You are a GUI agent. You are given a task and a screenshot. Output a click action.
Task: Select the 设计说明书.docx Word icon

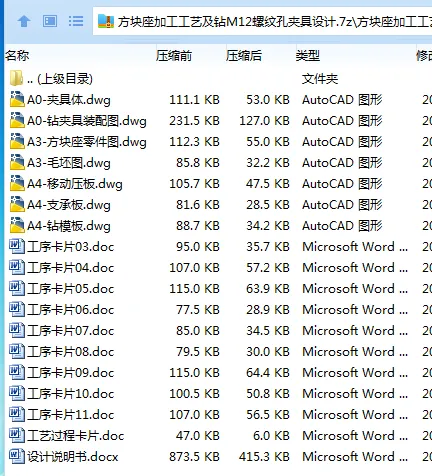(x=17, y=456)
